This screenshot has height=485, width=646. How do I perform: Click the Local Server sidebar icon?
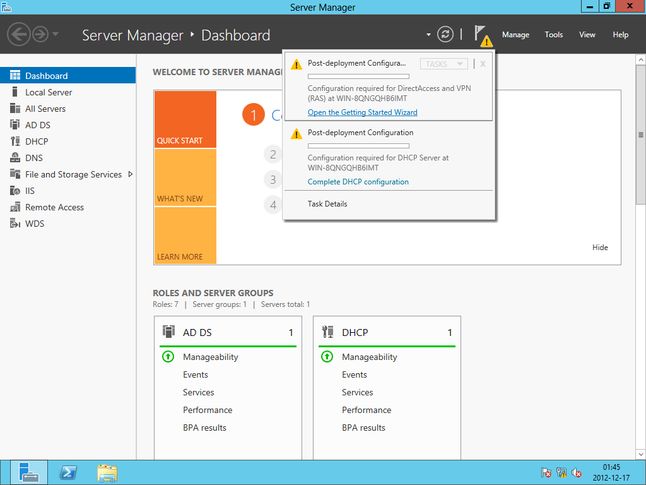(15, 92)
